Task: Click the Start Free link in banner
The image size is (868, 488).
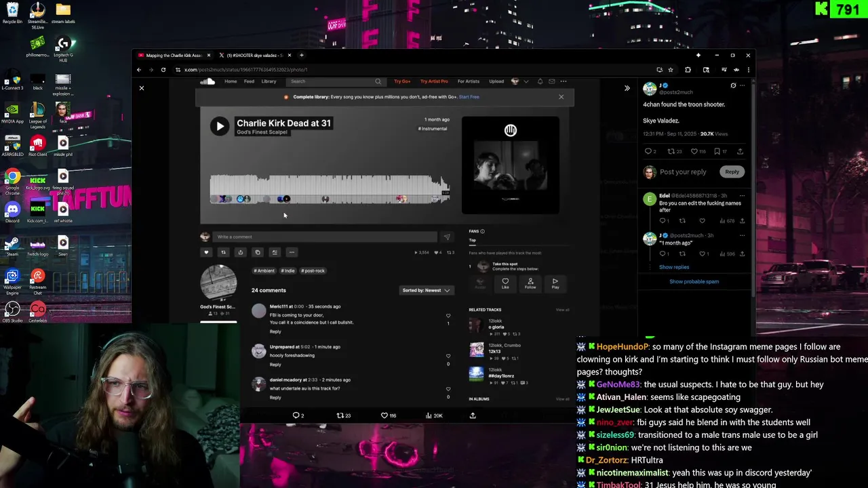Action: (x=469, y=97)
